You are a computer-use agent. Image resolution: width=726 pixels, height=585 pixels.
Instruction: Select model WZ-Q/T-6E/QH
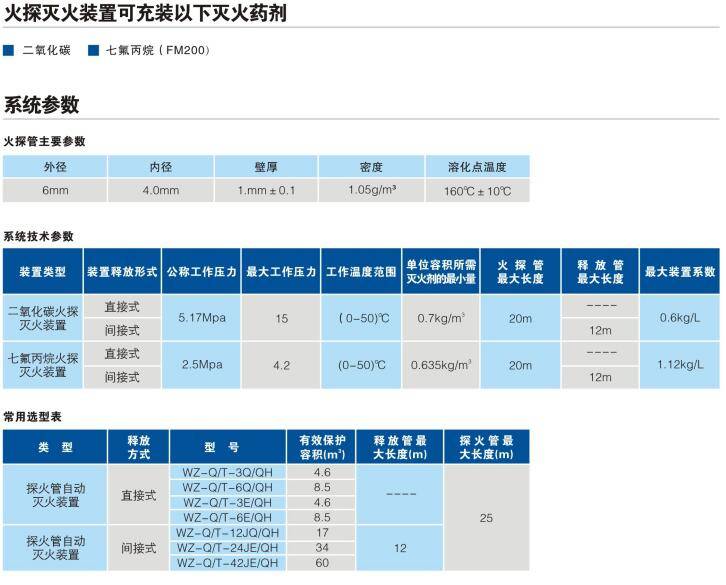(228, 517)
